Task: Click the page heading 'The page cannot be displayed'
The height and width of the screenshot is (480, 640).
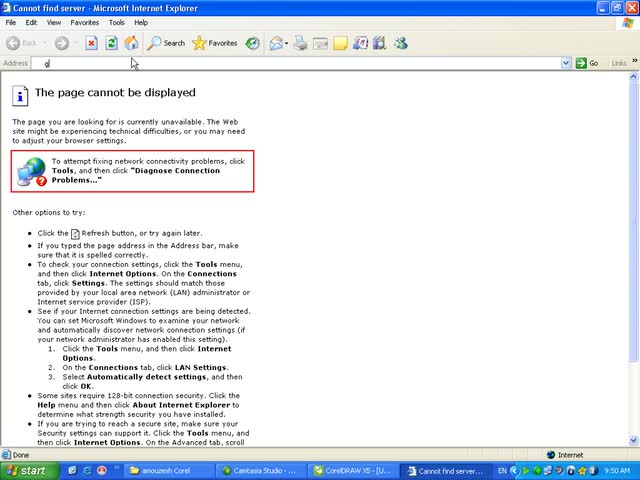Action: pyautogui.click(x=115, y=93)
